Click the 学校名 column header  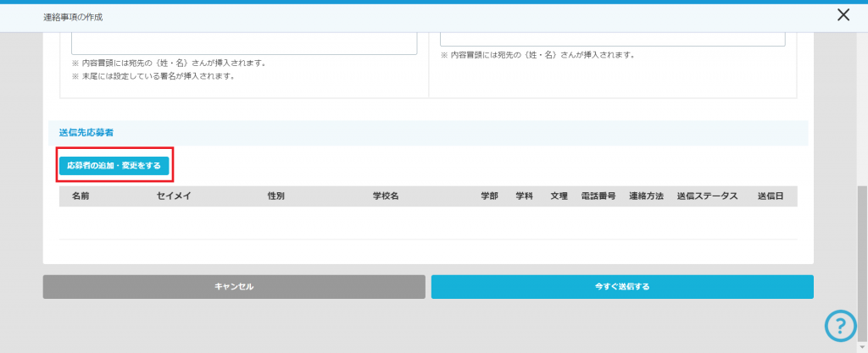[x=386, y=196]
